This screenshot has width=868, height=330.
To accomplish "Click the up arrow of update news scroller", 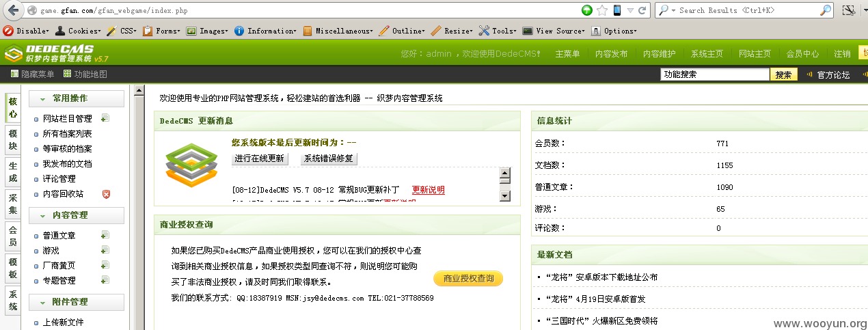I will coord(505,174).
